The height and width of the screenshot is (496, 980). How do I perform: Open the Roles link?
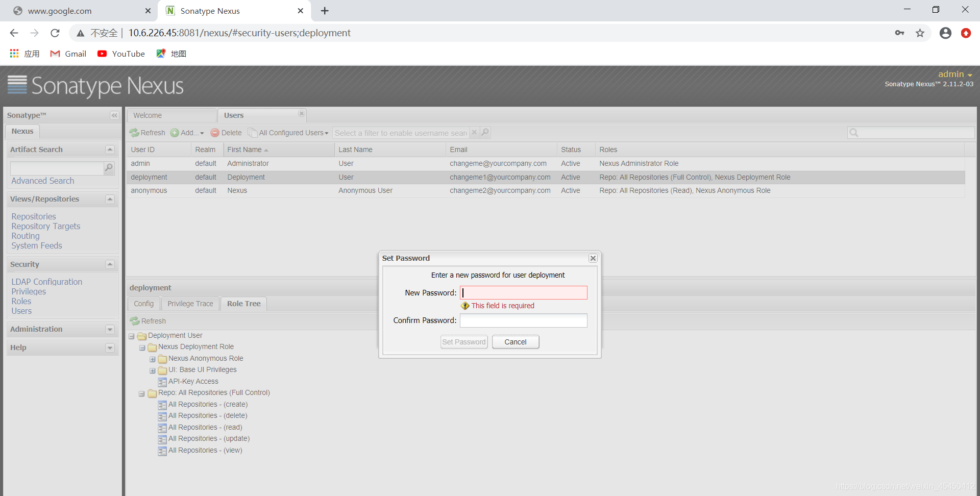click(21, 301)
